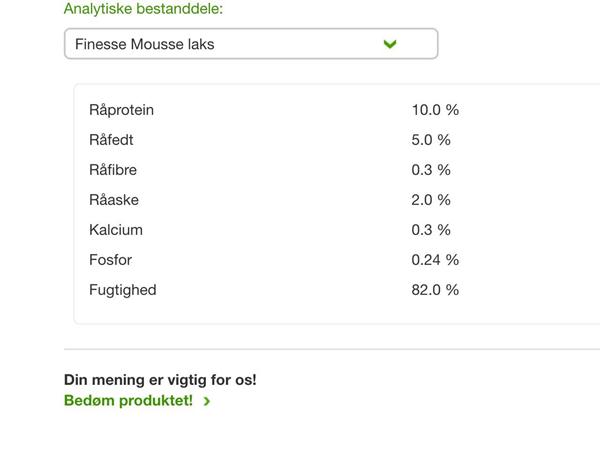Click the Kalcium row label
Screen dimensions: 600x450
[x=116, y=230]
